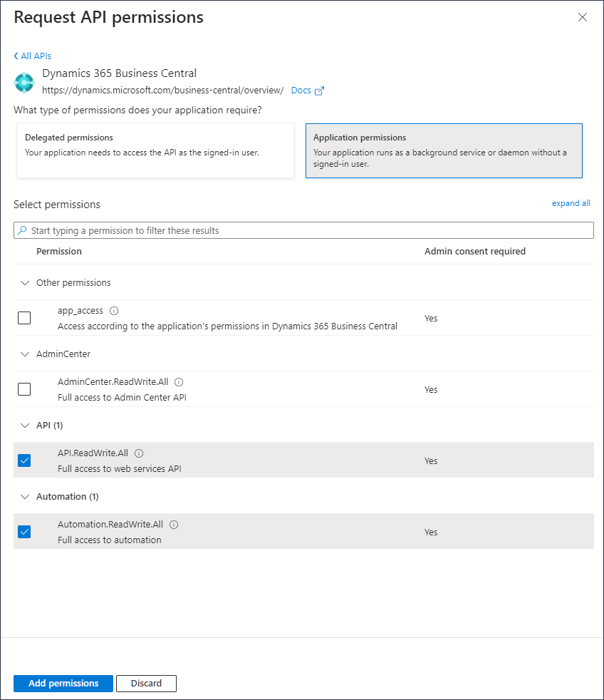Click info icon next to app_access

tap(114, 311)
